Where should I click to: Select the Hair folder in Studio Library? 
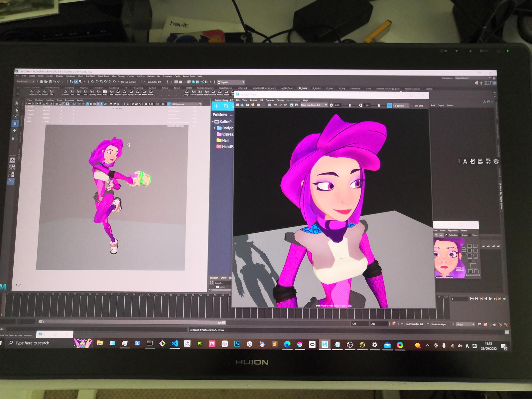[x=223, y=140]
